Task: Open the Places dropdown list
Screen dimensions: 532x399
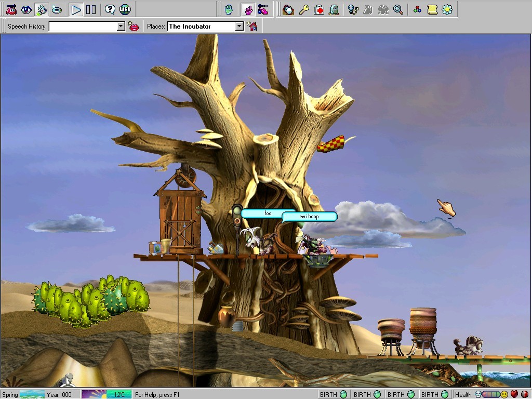Action: 240,26
